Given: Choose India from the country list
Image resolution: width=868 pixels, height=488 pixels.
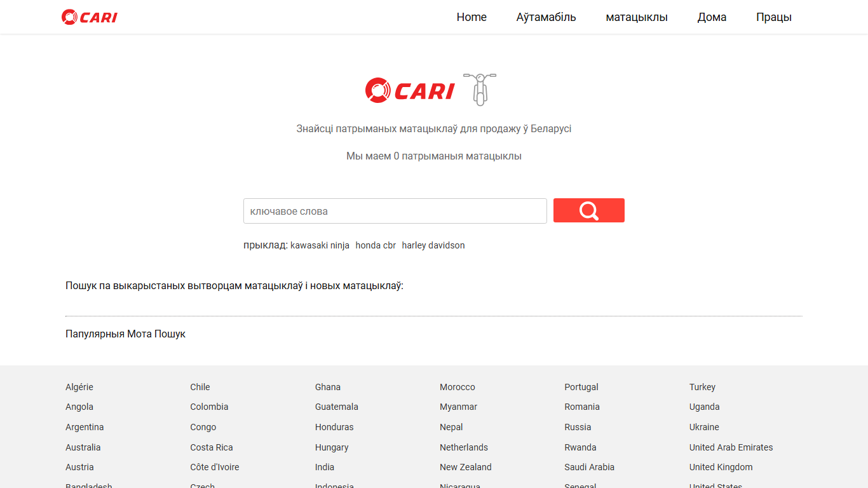Looking at the screenshot, I should (325, 467).
